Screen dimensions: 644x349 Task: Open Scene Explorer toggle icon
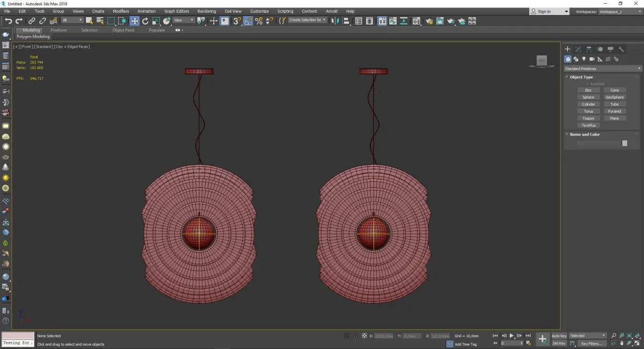359,21
